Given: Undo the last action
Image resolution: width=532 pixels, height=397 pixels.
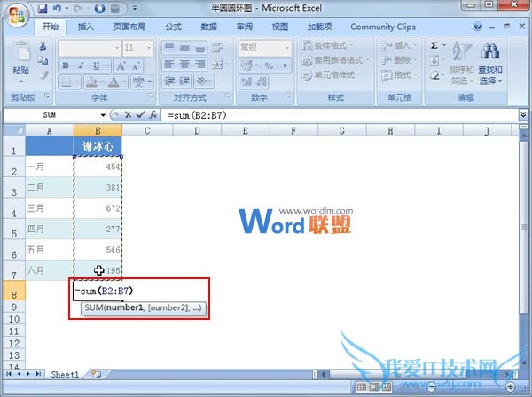Looking at the screenshot, I should [57, 9].
